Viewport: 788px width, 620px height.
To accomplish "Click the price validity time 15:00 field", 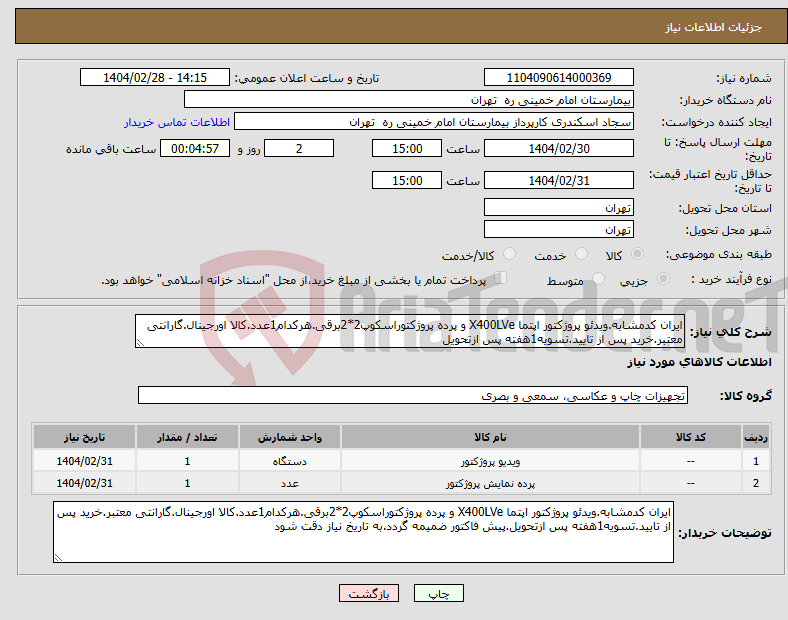I will pos(407,180).
